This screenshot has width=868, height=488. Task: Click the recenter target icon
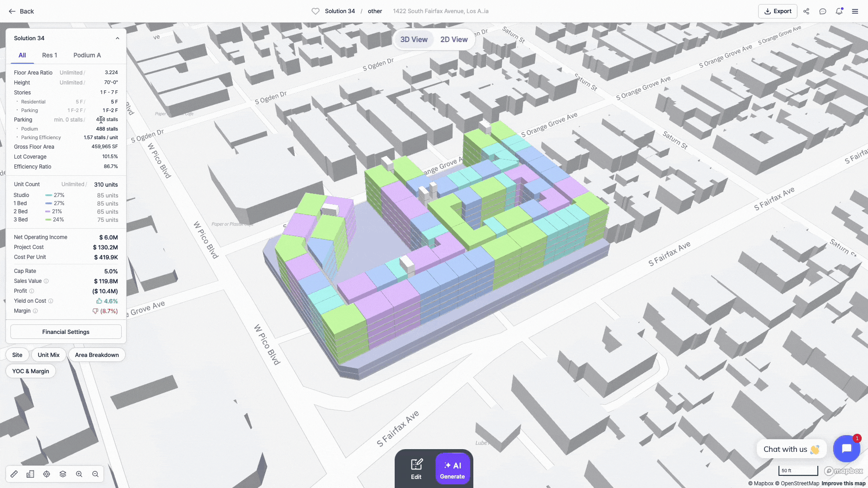(x=47, y=474)
